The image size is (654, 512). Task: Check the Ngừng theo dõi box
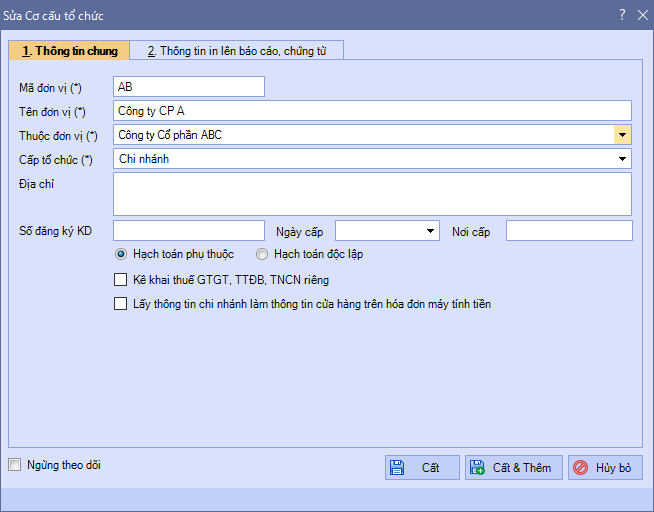tap(15, 465)
